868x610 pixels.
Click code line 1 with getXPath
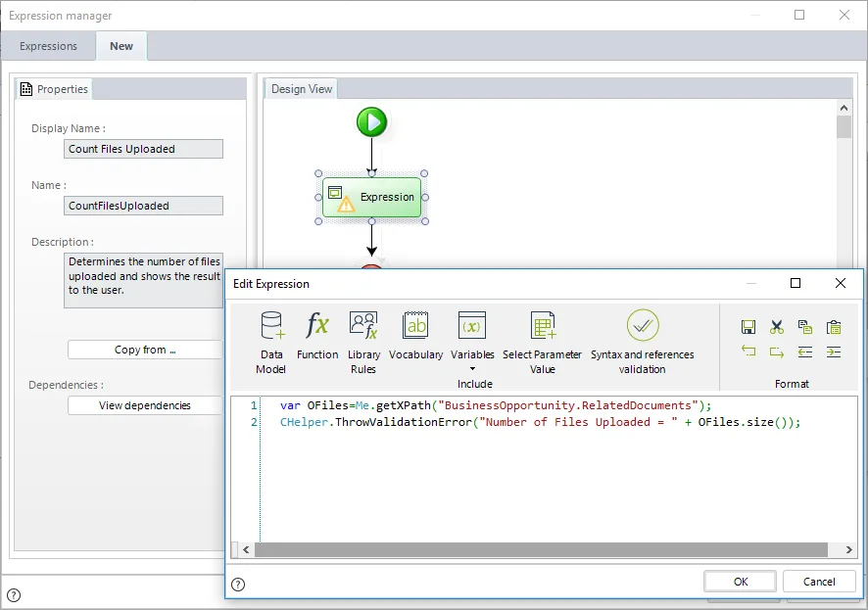[x=496, y=405]
